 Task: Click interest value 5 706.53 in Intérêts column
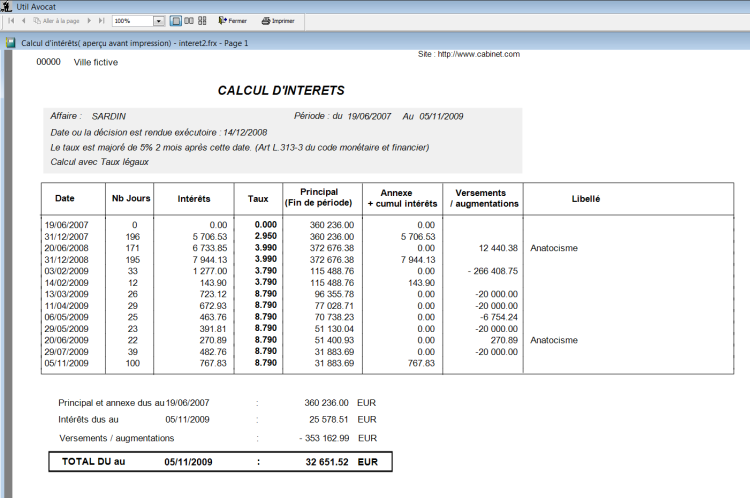pos(210,236)
